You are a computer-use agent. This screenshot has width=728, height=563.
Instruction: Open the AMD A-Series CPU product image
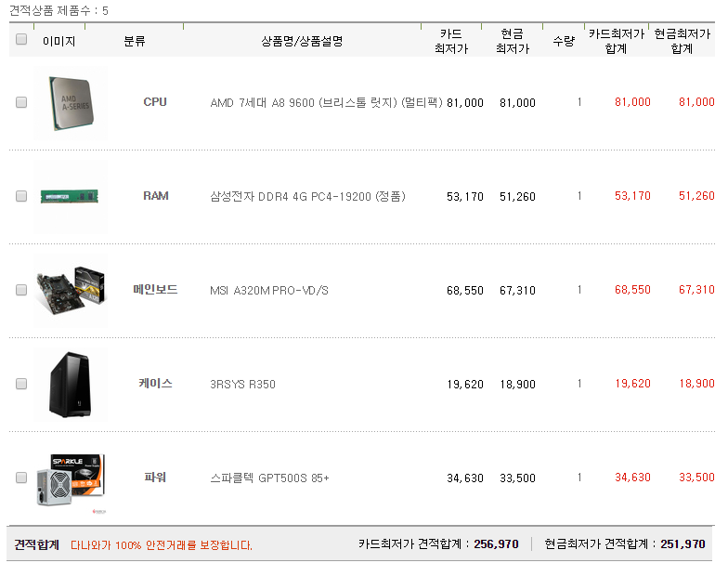tap(71, 103)
